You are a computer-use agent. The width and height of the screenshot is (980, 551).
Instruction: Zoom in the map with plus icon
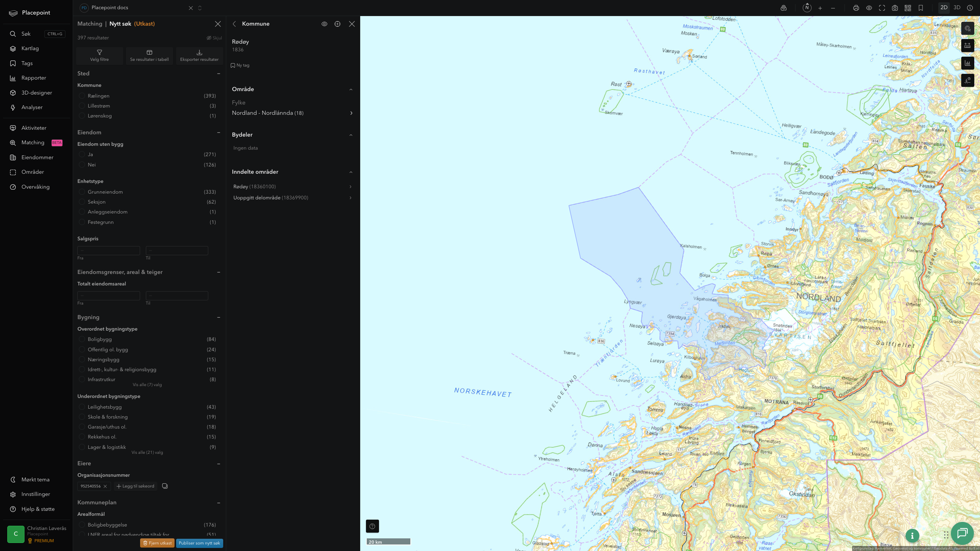click(820, 8)
